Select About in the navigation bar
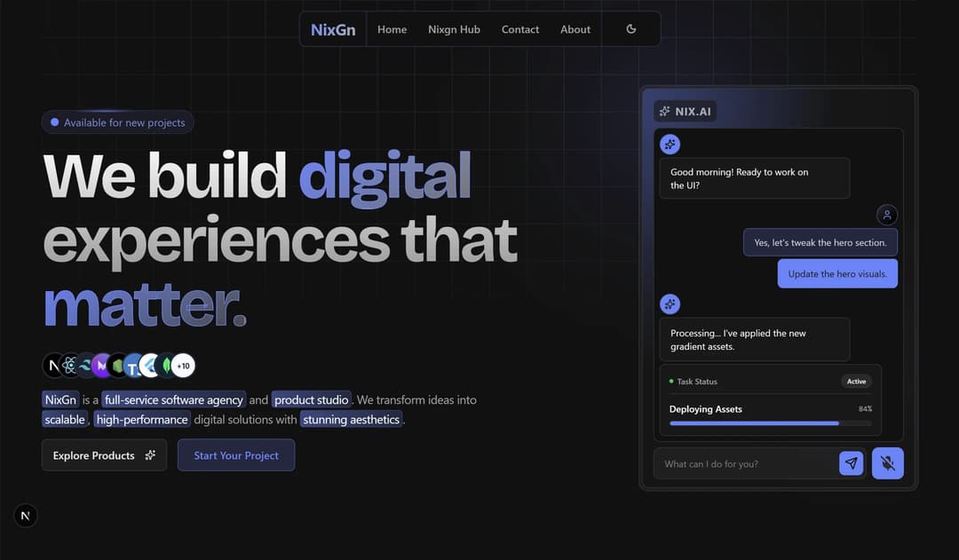 [575, 29]
